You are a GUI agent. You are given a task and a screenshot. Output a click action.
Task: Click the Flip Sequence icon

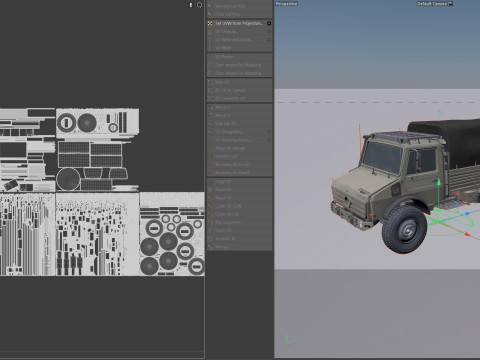210,222
